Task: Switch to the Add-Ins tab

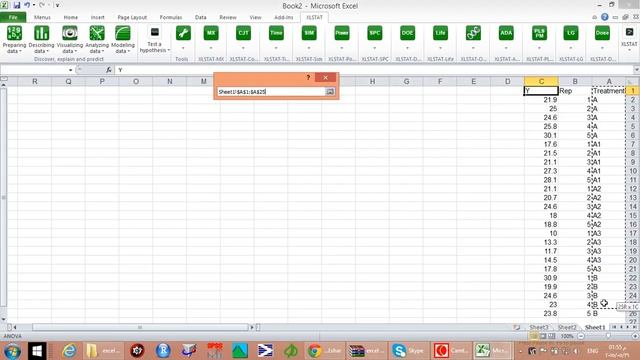Action: point(283,18)
